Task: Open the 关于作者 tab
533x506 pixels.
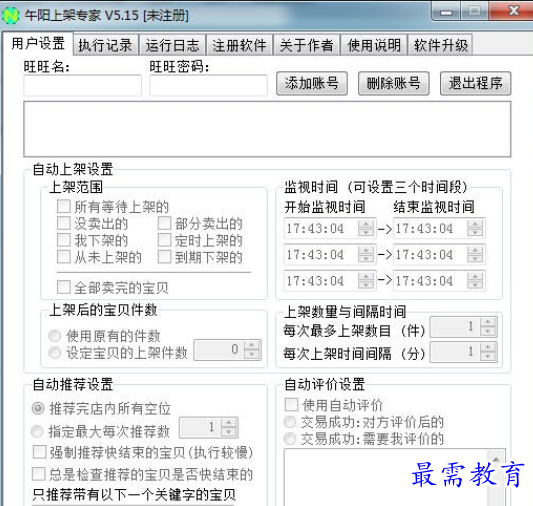Action: coord(307,45)
